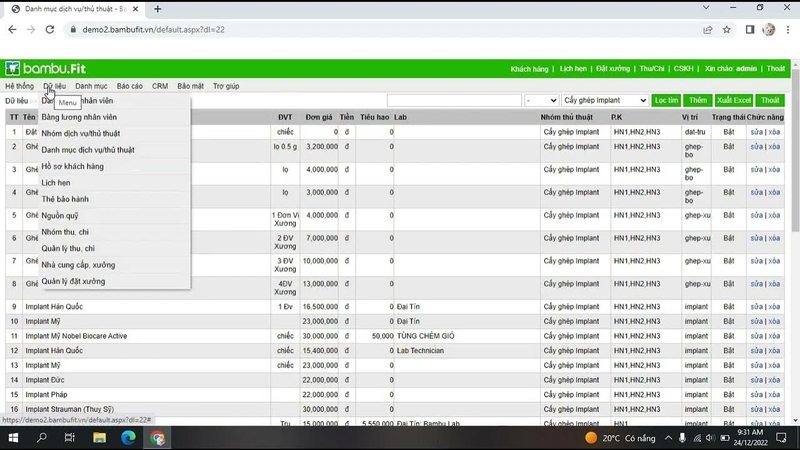Viewport: 800px width, 450px height.
Task: Click the bambu.Fit logo icon
Action: [x=12, y=68]
